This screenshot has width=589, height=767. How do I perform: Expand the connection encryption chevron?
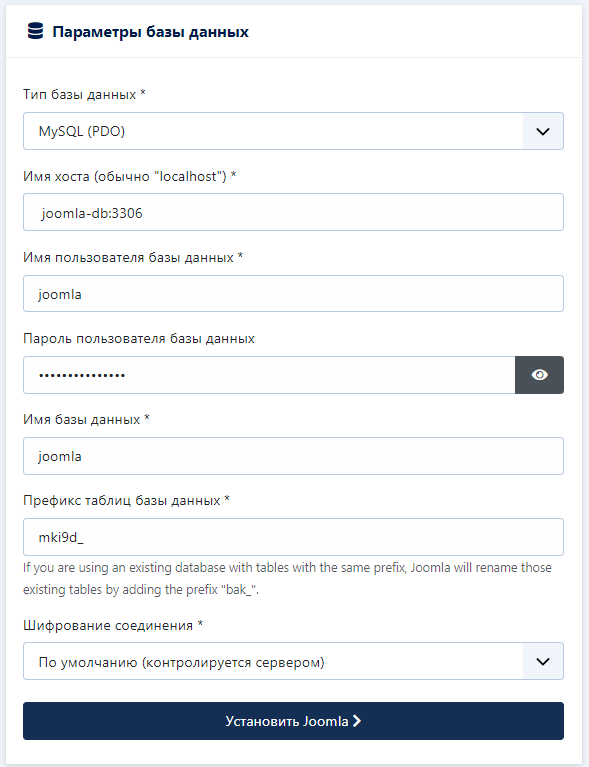(543, 661)
